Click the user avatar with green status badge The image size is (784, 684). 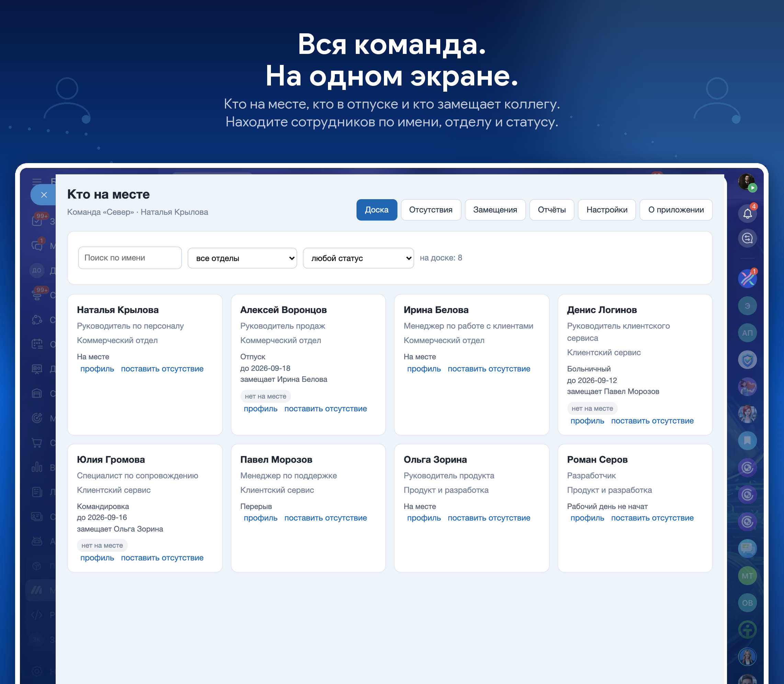pos(747,182)
